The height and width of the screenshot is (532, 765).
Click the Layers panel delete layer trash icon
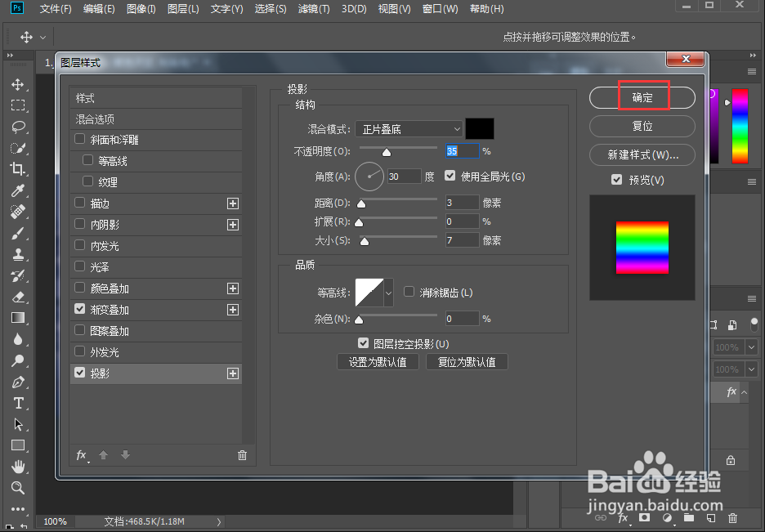pos(732,518)
